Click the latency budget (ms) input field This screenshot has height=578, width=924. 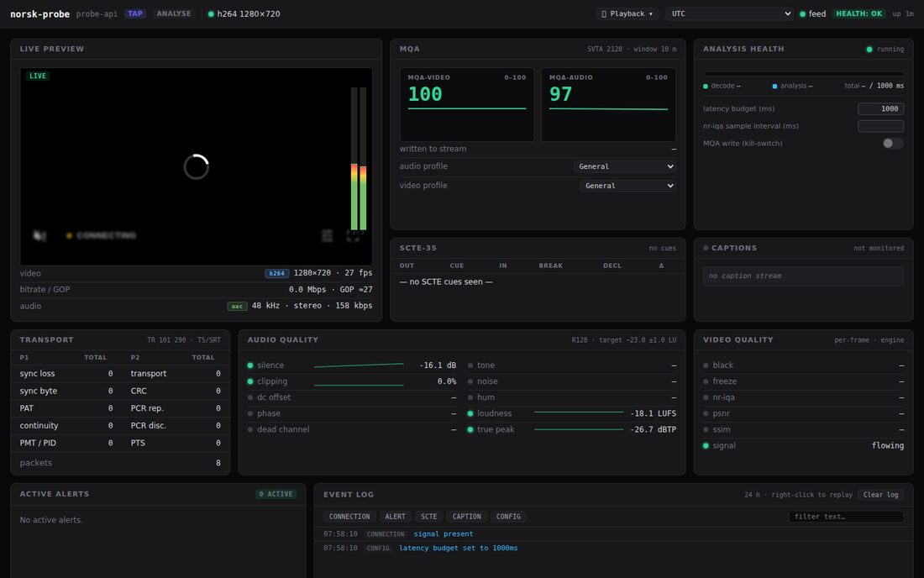coord(881,109)
